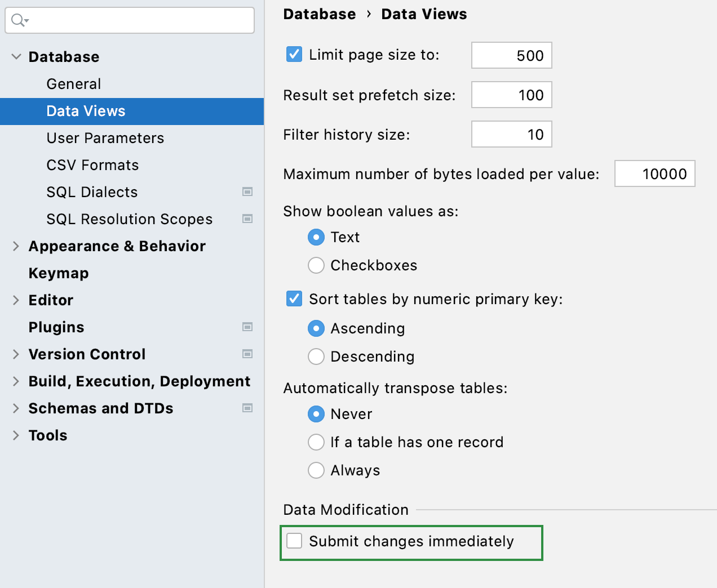Expand Appearance & Behavior settings
This screenshot has height=588, width=717.
(16, 246)
